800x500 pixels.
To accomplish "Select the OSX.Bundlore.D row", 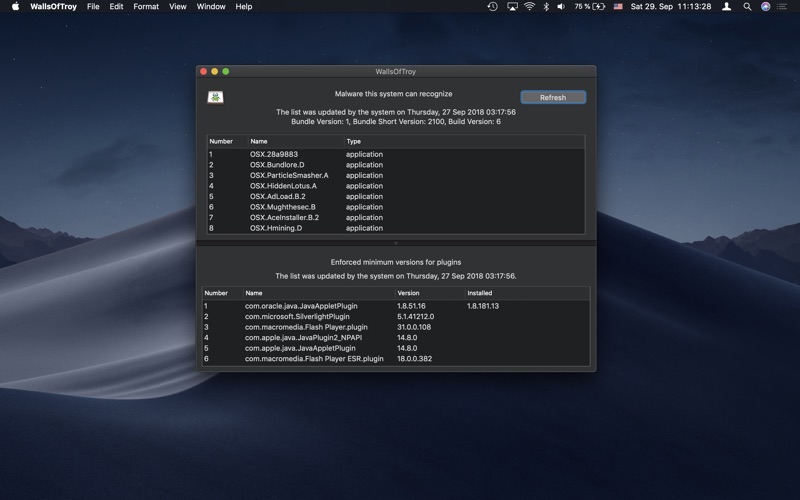I will click(396, 165).
